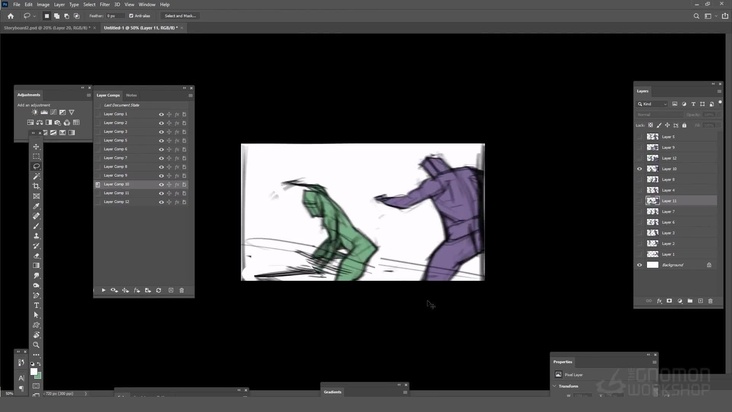Viewport: 732px width, 412px height.
Task: Click the foreground color swatch
Action: [33, 371]
